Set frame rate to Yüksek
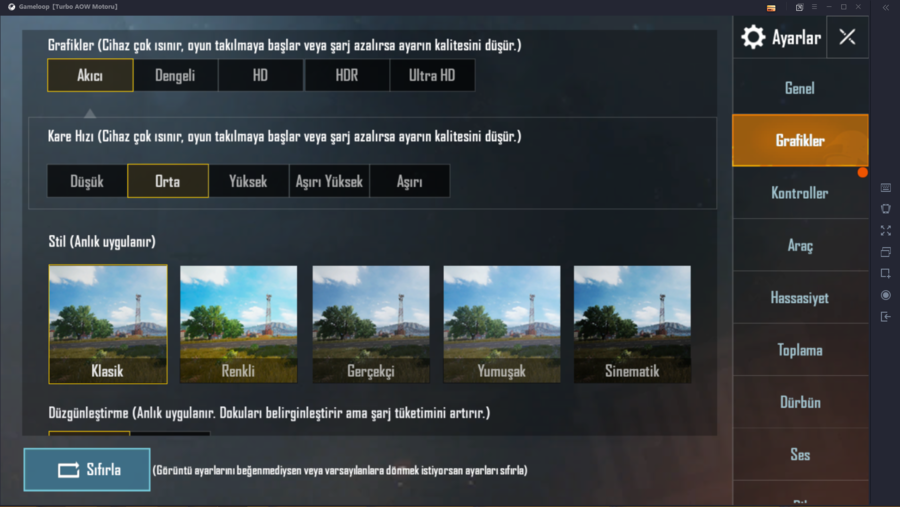 (x=248, y=181)
